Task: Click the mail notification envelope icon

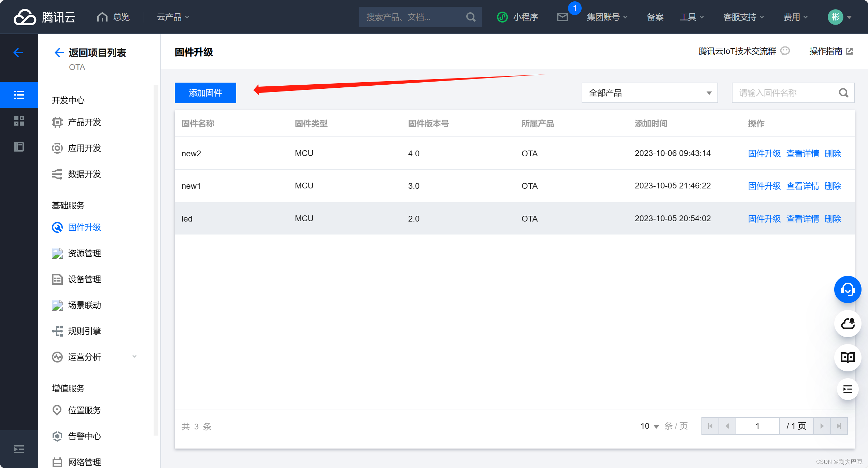Action: point(562,17)
